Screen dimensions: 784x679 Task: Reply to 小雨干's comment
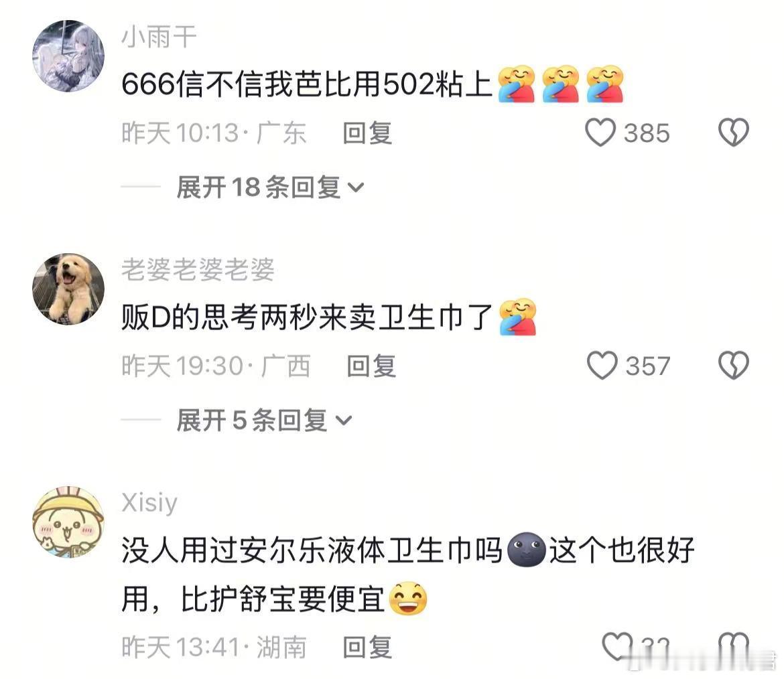pyautogui.click(x=367, y=133)
